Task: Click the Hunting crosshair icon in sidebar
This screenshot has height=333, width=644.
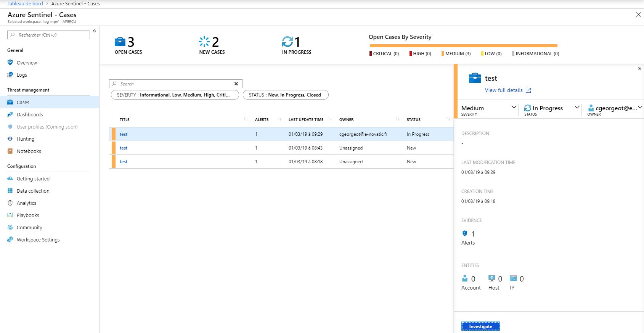Action: (10, 139)
